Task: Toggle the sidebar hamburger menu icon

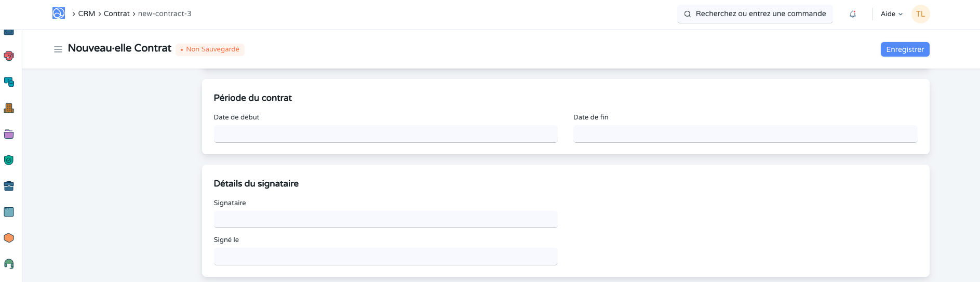Action: point(58,49)
